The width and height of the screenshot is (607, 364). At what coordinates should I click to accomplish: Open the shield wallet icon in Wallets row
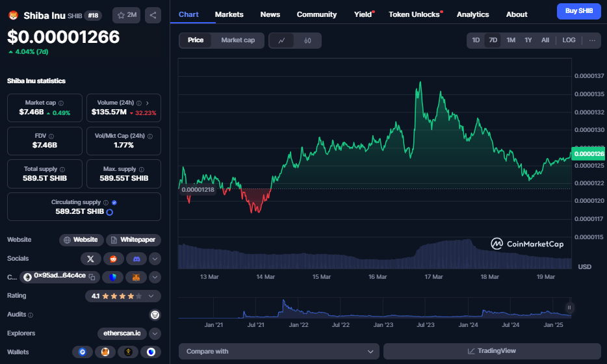[151, 352]
